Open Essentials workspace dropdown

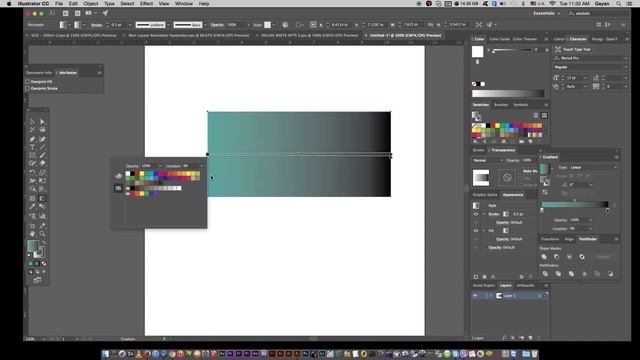coord(547,13)
